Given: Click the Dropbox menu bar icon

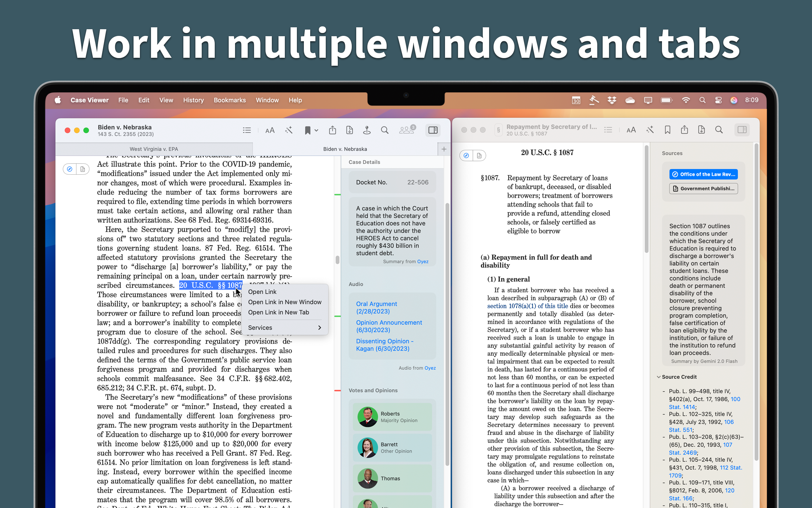Looking at the screenshot, I should [x=612, y=100].
